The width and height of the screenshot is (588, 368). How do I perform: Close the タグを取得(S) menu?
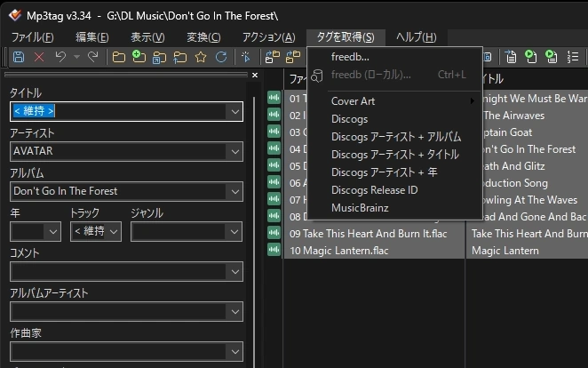(346, 37)
